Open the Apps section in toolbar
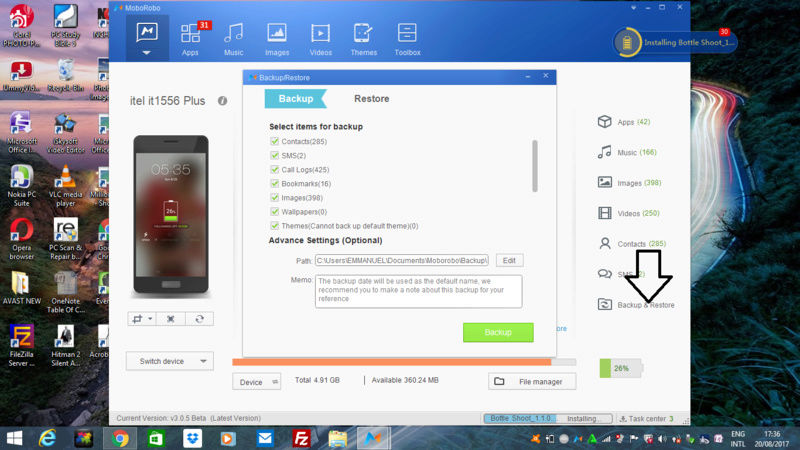 pyautogui.click(x=190, y=39)
